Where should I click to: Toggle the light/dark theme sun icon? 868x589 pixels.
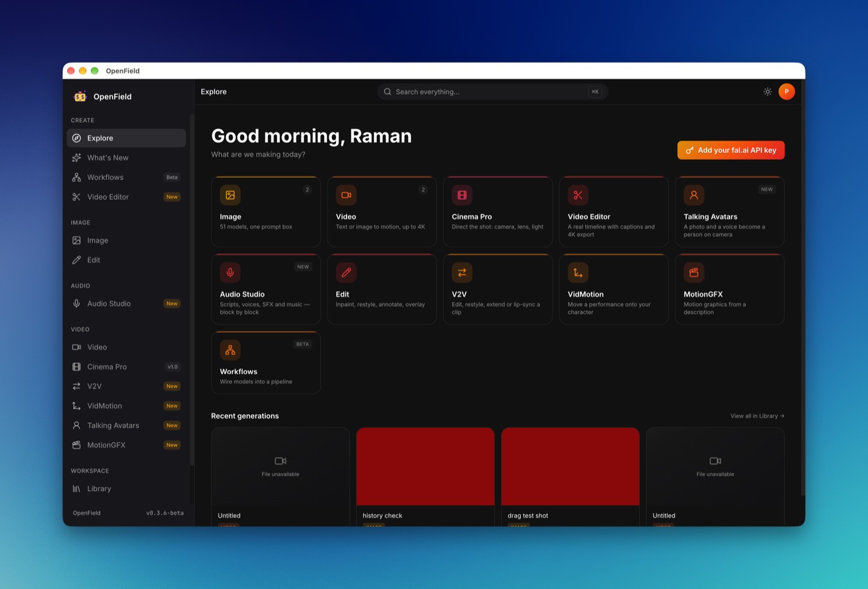coord(768,92)
